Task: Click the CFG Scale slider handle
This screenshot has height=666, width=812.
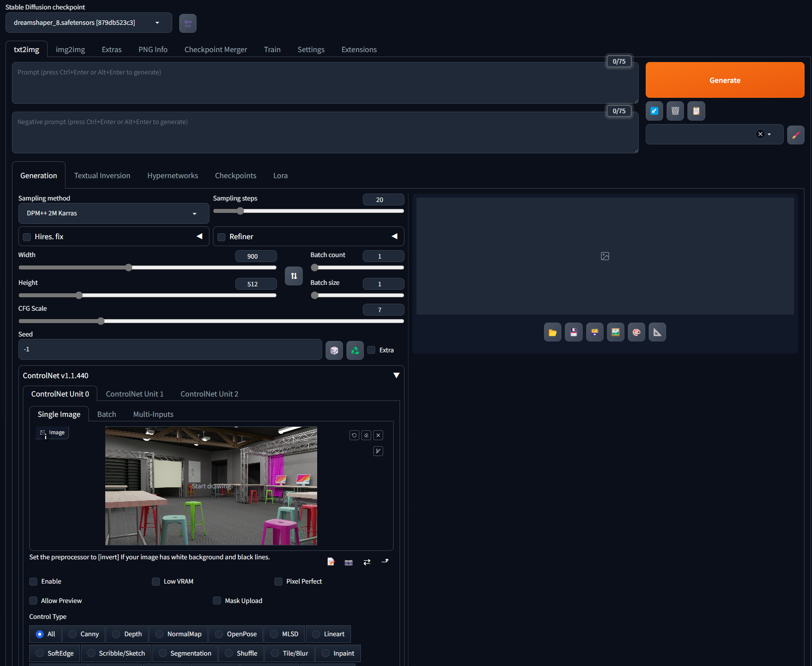Action: click(x=101, y=321)
